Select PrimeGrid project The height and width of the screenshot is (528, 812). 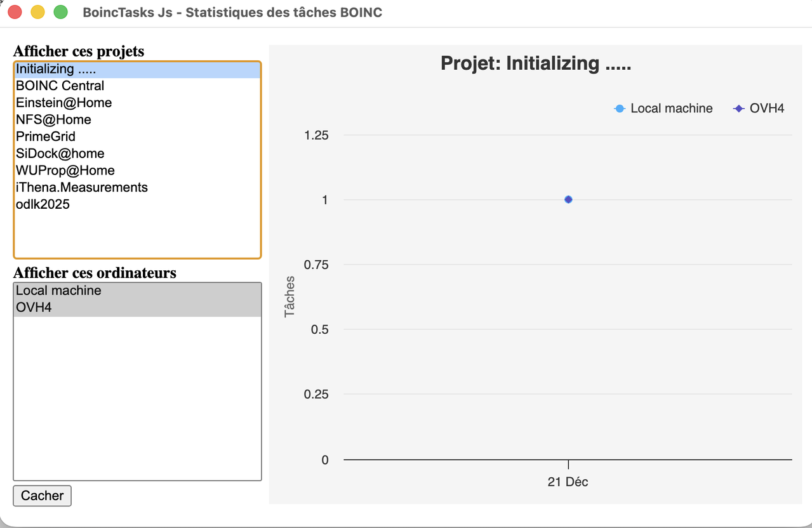click(x=137, y=136)
